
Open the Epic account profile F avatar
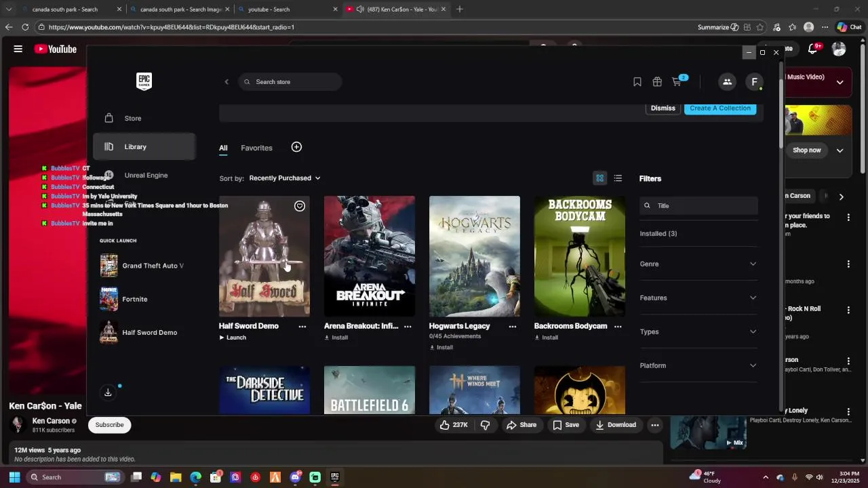(754, 82)
